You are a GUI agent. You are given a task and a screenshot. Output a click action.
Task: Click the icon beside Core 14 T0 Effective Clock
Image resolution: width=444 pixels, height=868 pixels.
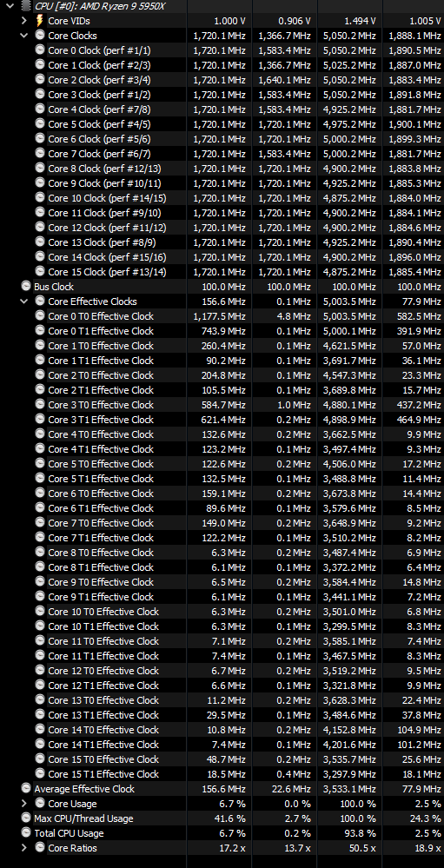[x=39, y=728]
